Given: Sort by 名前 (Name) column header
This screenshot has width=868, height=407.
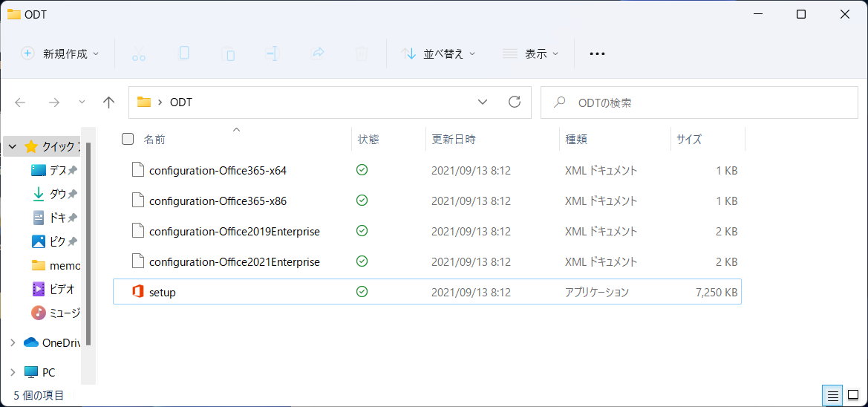Looking at the screenshot, I should click(x=154, y=140).
